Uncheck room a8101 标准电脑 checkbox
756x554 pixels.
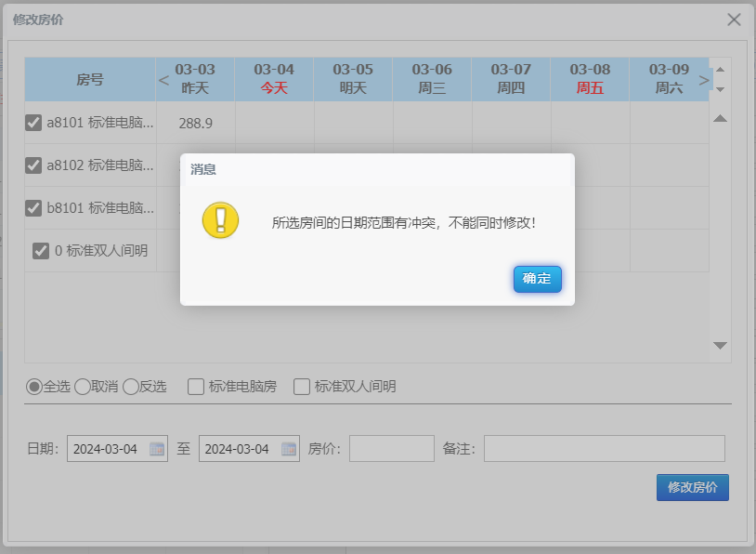point(33,123)
